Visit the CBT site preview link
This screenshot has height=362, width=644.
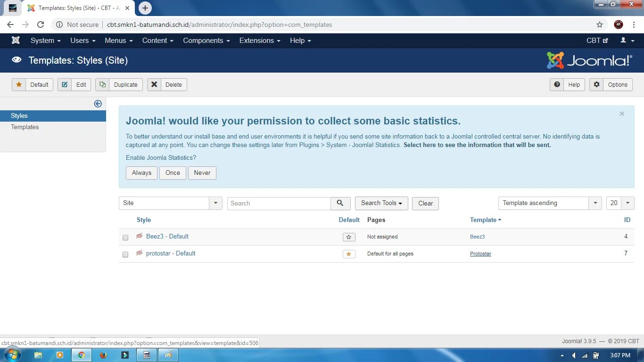[x=597, y=41]
